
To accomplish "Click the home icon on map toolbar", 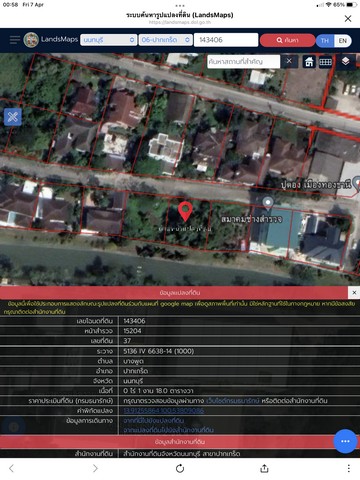I will pos(309,62).
